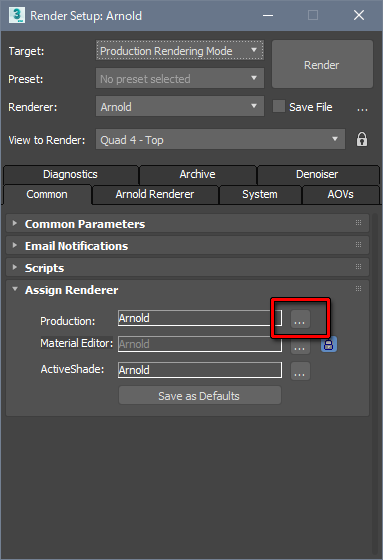Enable the Save File checkbox
Viewport: 383px width, 560px height.
(279, 106)
